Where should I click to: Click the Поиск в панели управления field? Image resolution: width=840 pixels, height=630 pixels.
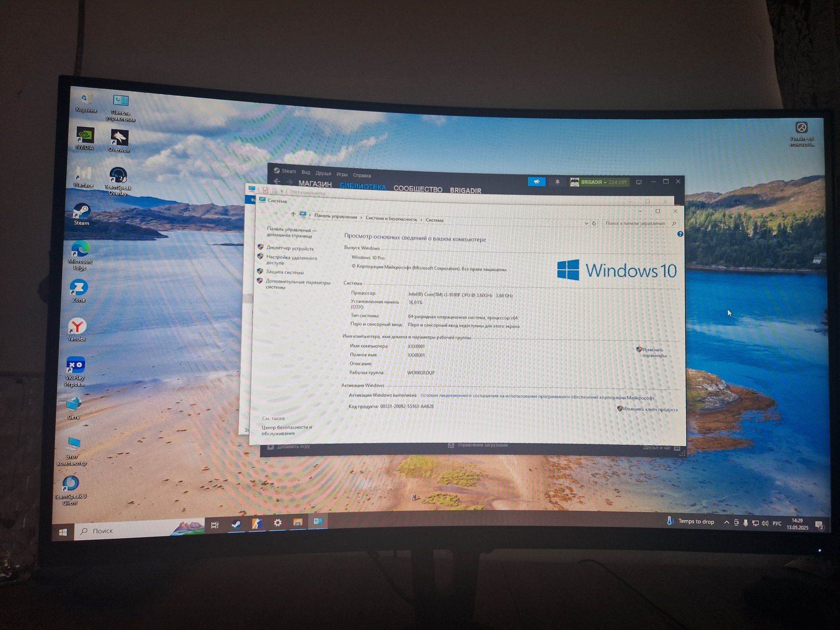pyautogui.click(x=640, y=223)
